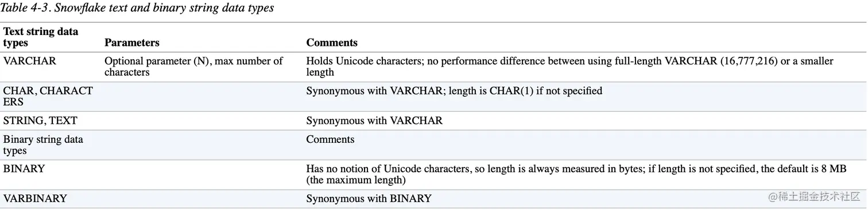Click the 'Binary string data types' subheader cell

tap(43, 145)
